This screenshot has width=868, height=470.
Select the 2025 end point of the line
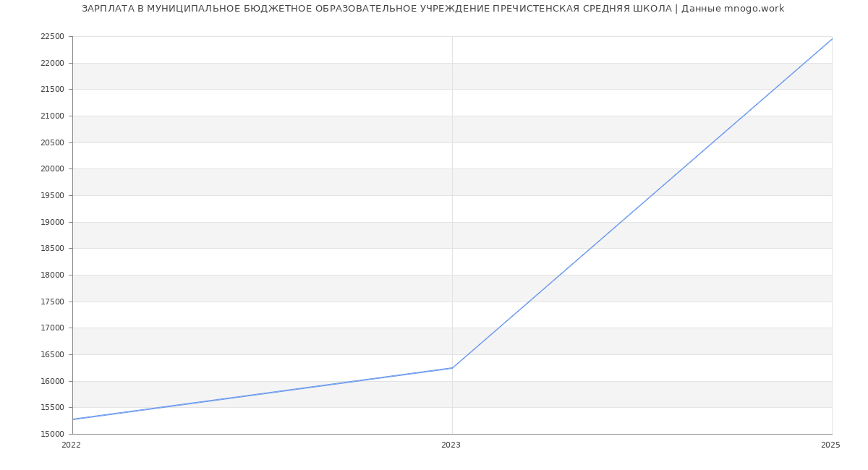tap(832, 39)
